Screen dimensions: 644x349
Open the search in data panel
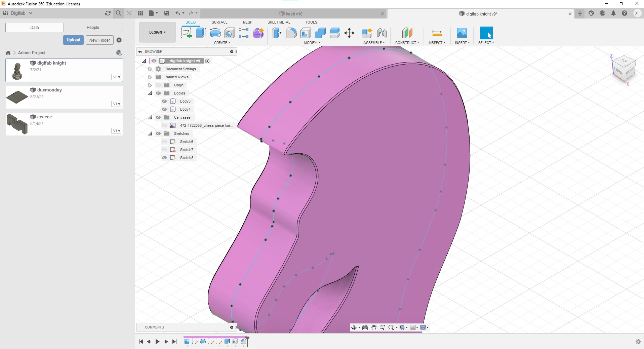118,13
